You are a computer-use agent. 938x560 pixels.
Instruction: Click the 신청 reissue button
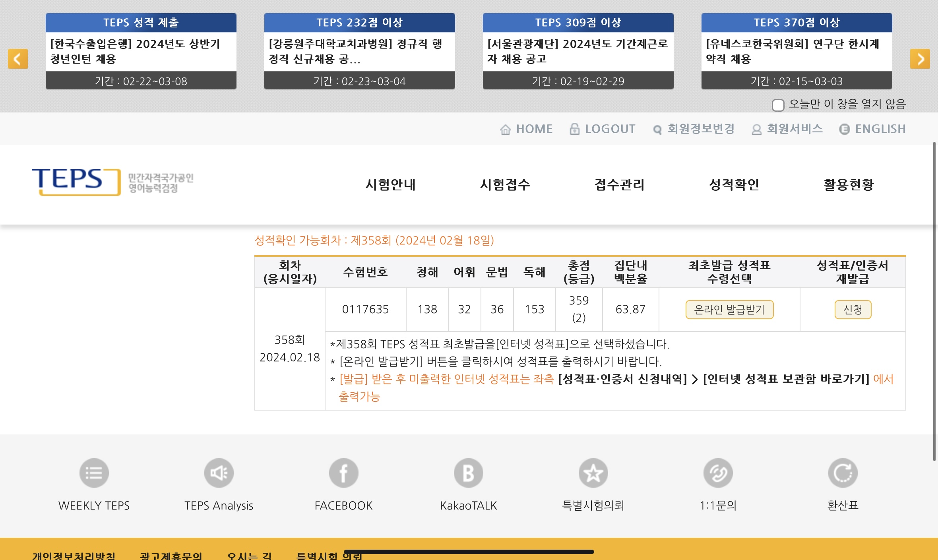click(853, 310)
